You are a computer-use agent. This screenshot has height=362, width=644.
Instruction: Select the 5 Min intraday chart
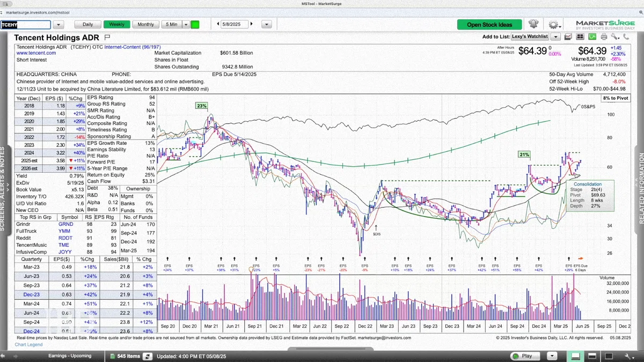pos(172,24)
